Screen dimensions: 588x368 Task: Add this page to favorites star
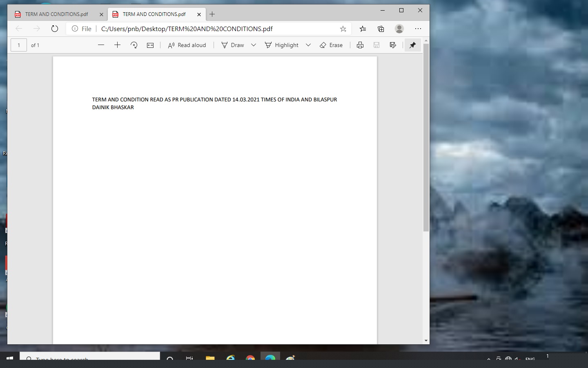click(343, 29)
